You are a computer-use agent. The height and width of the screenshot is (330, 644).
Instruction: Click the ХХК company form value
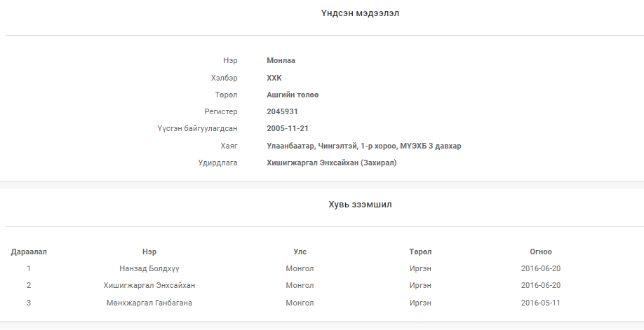(x=274, y=78)
